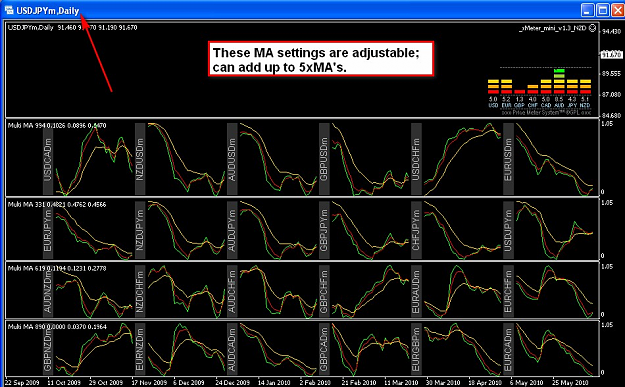Viewport: 625px width, 387px height.
Task: Select the EURCADm pair label
Action: tap(508, 349)
